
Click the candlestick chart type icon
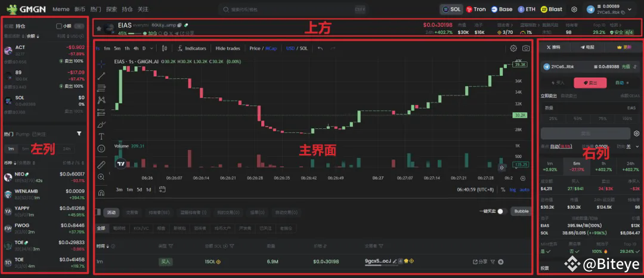point(165,48)
